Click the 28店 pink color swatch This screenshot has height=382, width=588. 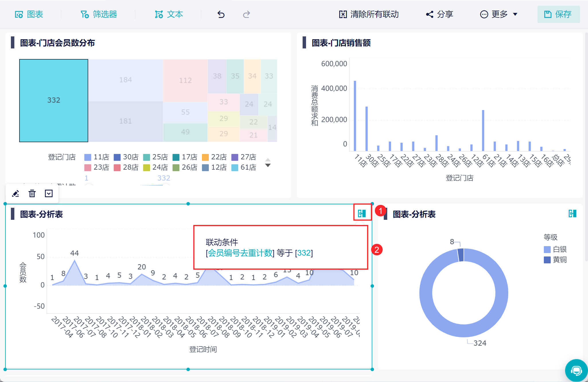[117, 167]
